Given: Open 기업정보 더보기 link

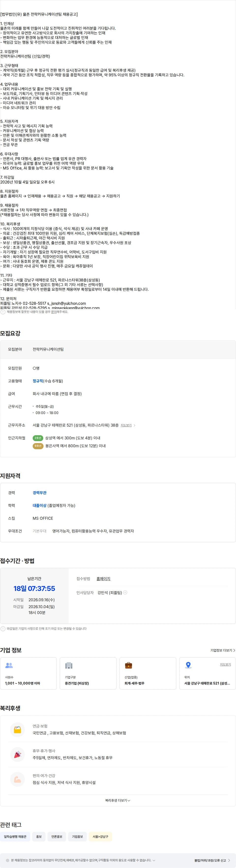Looking at the screenshot, I should click(x=222, y=650).
